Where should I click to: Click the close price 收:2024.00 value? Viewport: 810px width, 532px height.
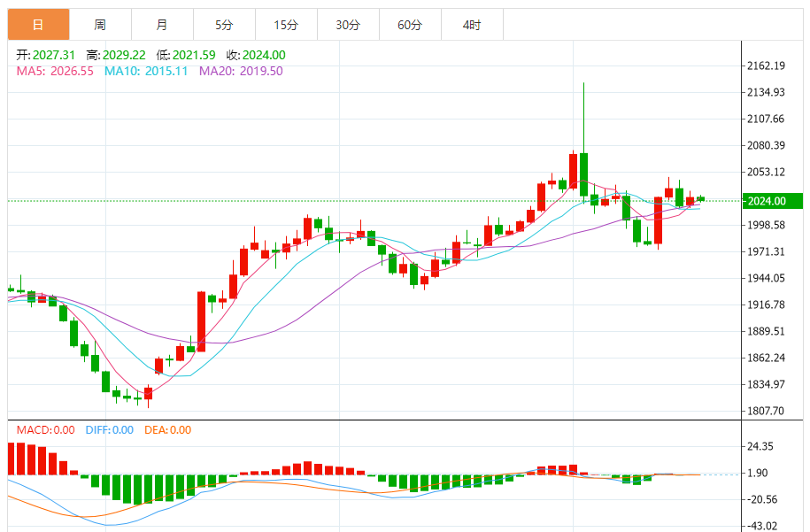[256, 55]
